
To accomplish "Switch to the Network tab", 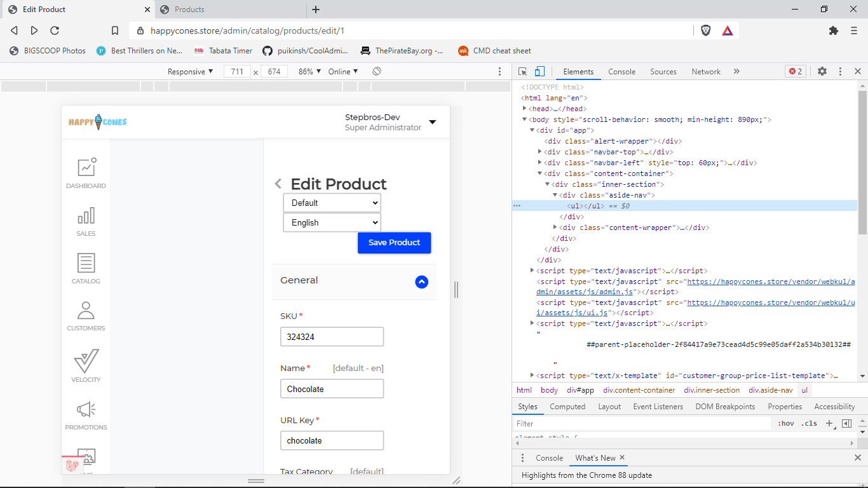I will 706,72.
